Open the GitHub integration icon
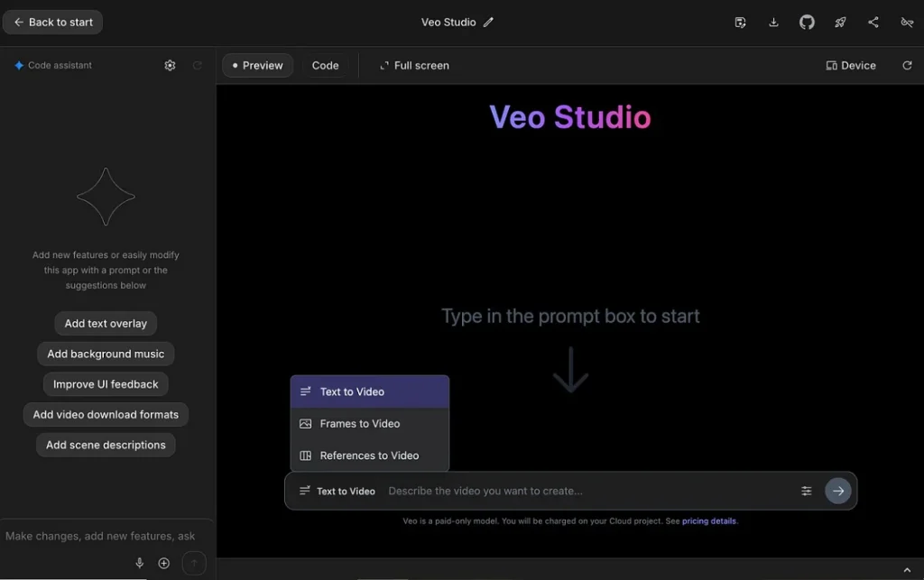Image resolution: width=924 pixels, height=580 pixels. 807,22
